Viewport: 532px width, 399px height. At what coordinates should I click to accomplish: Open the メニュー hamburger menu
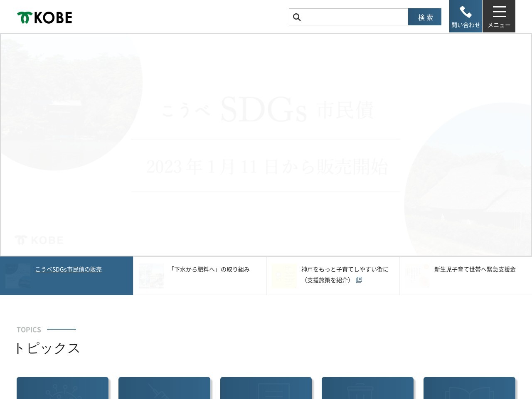(499, 16)
